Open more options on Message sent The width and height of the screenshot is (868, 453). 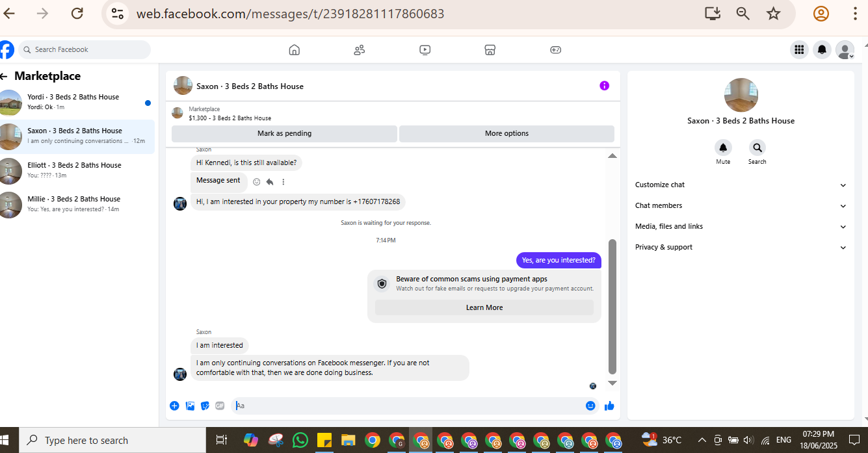(x=283, y=182)
